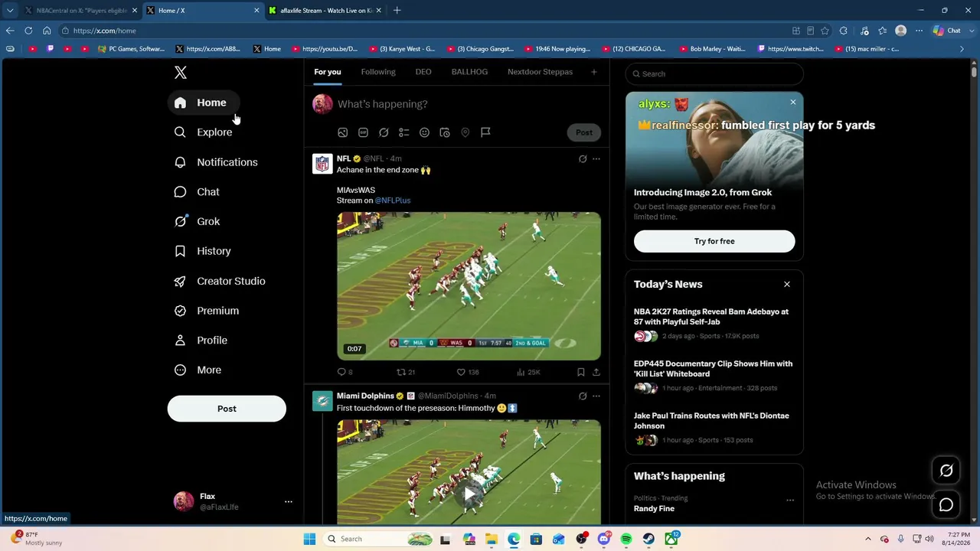Open the emoji picker in composer

424,132
